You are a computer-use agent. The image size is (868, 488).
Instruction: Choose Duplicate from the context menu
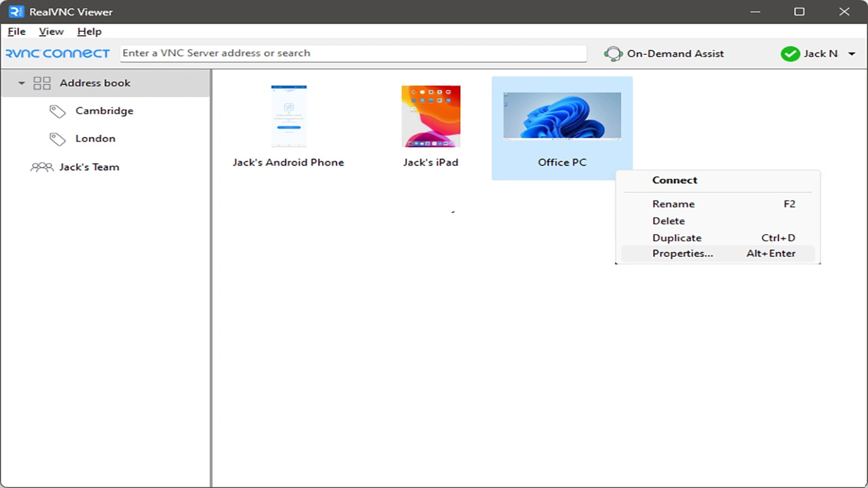pos(717,238)
